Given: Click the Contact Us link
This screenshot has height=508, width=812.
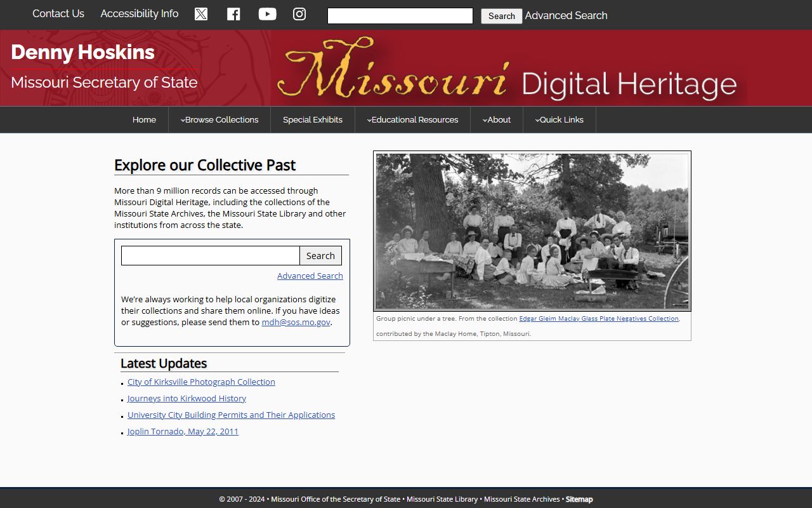Looking at the screenshot, I should [x=58, y=13].
